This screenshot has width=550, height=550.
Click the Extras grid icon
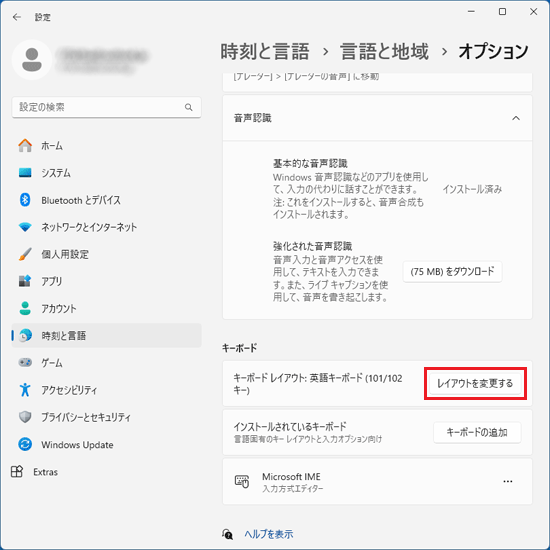[x=17, y=471]
